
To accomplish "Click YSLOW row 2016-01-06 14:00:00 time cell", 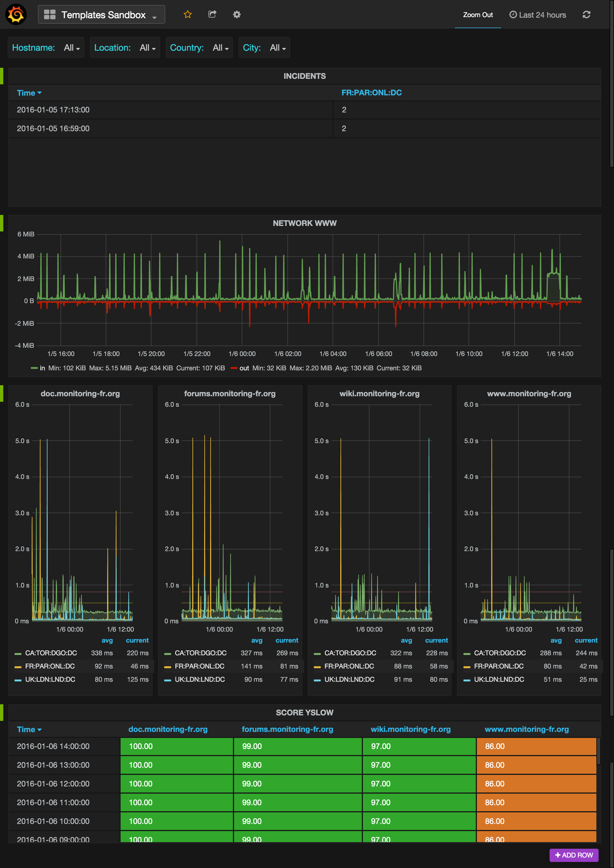I will click(x=64, y=746).
